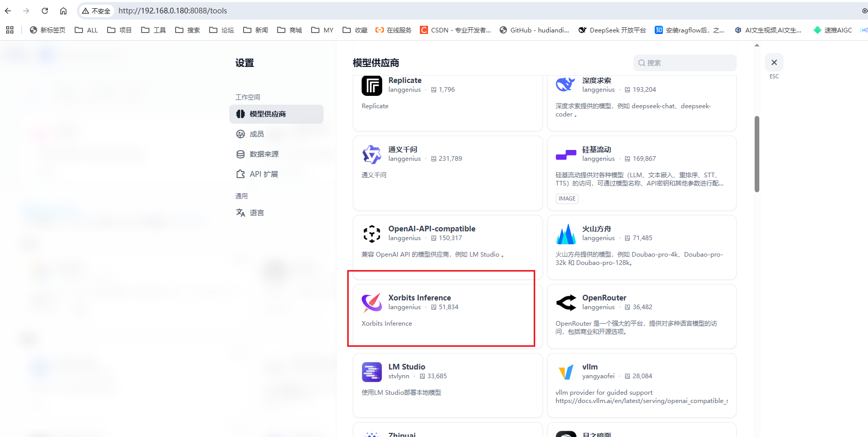The width and height of the screenshot is (868, 437).
Task: Open the 项目 bookmark folder
Action: (119, 30)
